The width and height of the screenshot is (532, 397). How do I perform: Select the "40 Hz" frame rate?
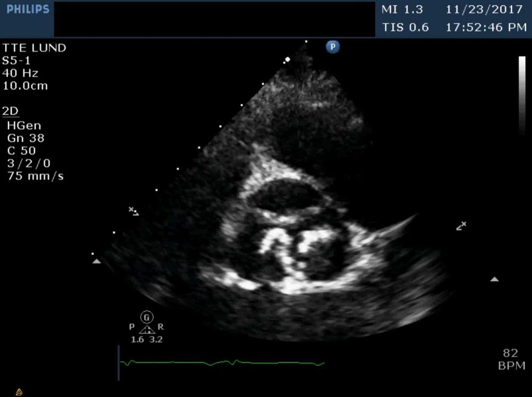[x=20, y=73]
